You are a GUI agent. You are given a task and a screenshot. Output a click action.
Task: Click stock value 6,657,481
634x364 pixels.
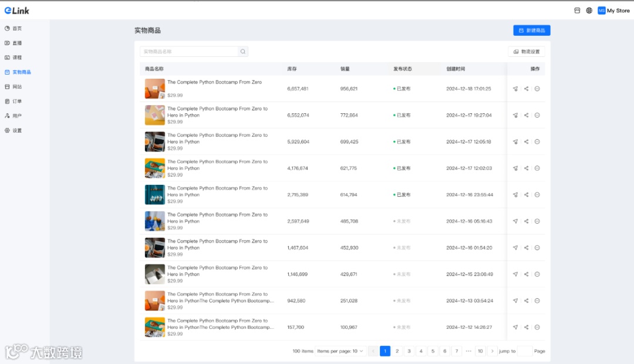point(298,89)
